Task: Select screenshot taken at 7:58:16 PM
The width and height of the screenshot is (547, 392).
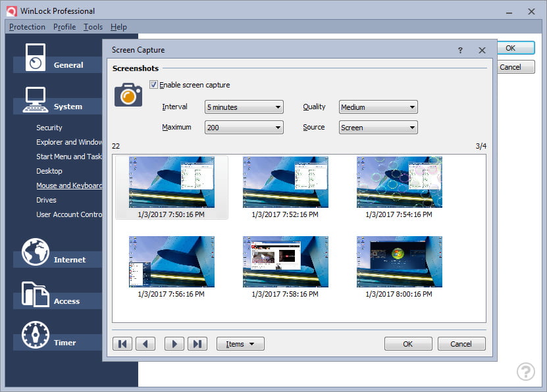Action: tap(286, 262)
